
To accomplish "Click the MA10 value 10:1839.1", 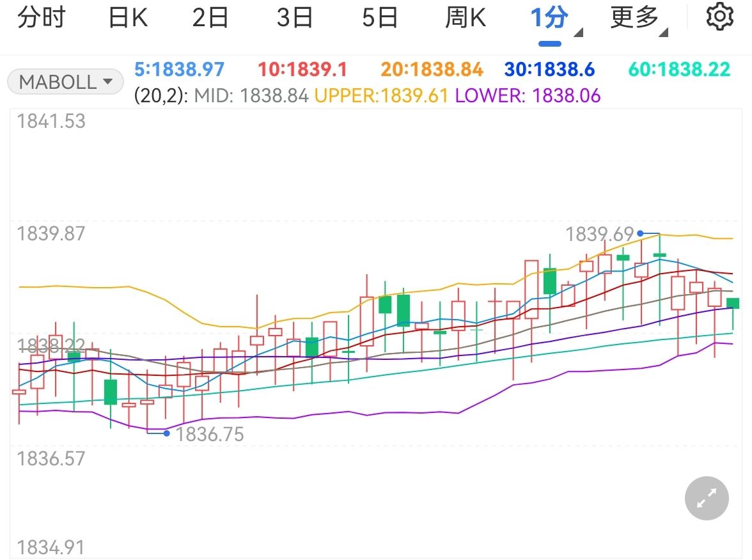I will (x=302, y=70).
